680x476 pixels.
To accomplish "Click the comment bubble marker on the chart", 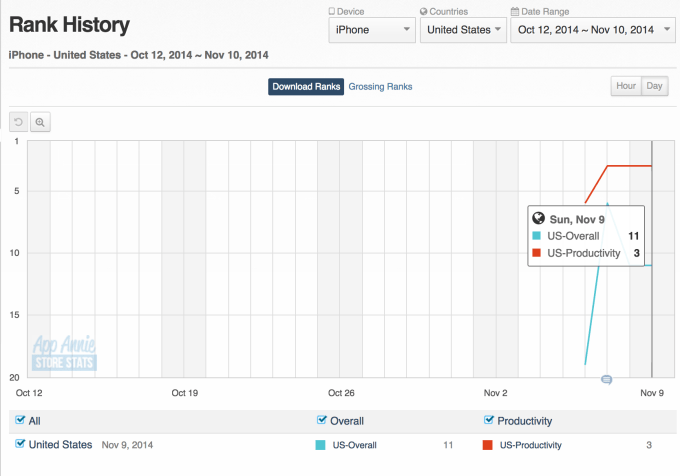I will 606,379.
